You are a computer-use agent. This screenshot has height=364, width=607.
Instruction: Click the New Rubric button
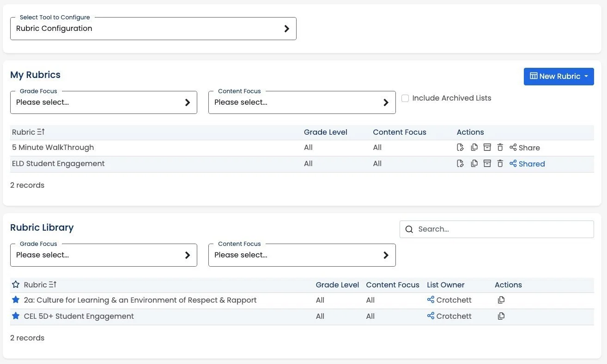[x=558, y=76]
